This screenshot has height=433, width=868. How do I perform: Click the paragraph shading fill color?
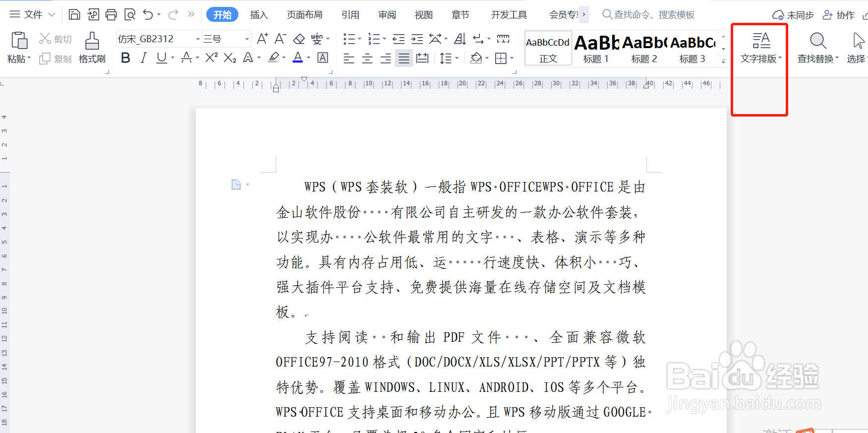click(476, 59)
